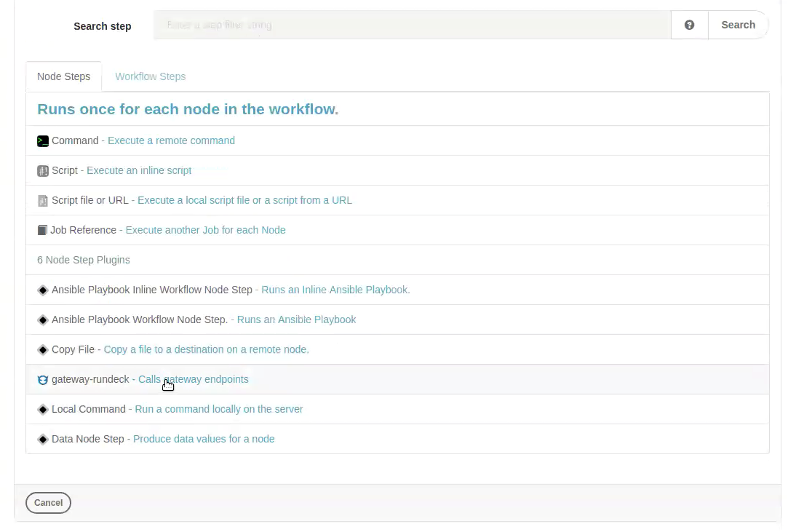Click the Search button
The width and height of the screenshot is (788, 532).
[738, 25]
